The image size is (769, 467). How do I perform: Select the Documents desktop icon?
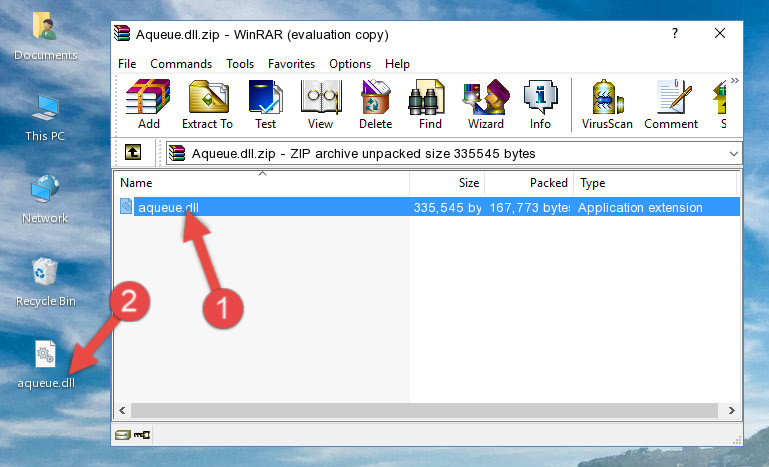click(x=46, y=37)
